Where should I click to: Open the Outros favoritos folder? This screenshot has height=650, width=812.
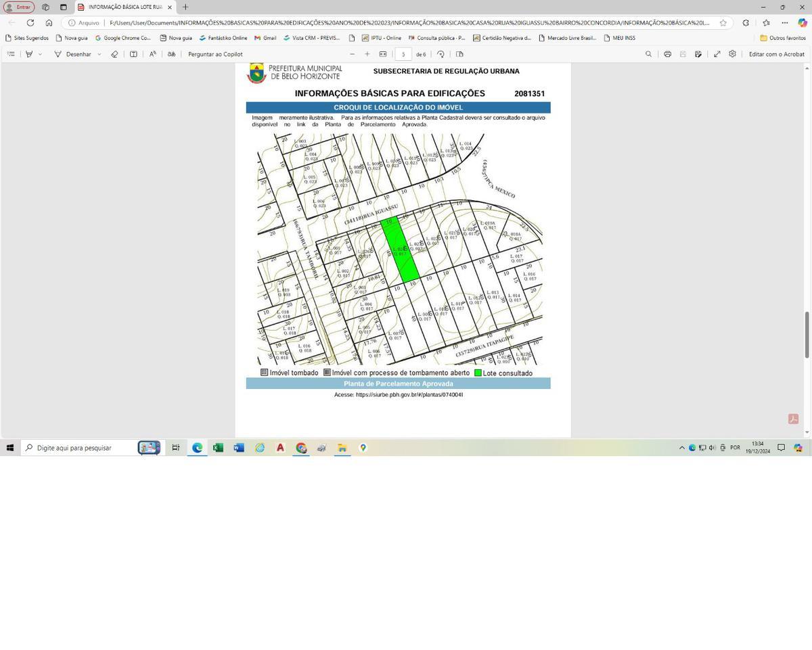pyautogui.click(x=782, y=38)
